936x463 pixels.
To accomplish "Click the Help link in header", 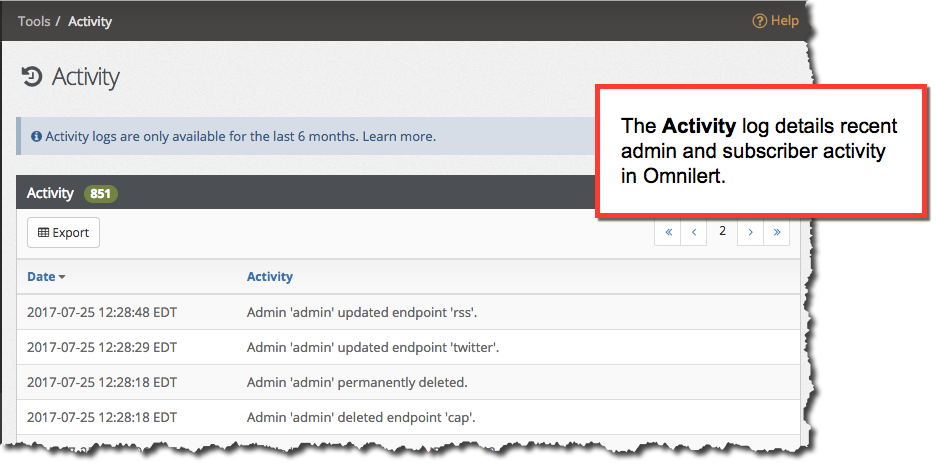I will point(776,21).
